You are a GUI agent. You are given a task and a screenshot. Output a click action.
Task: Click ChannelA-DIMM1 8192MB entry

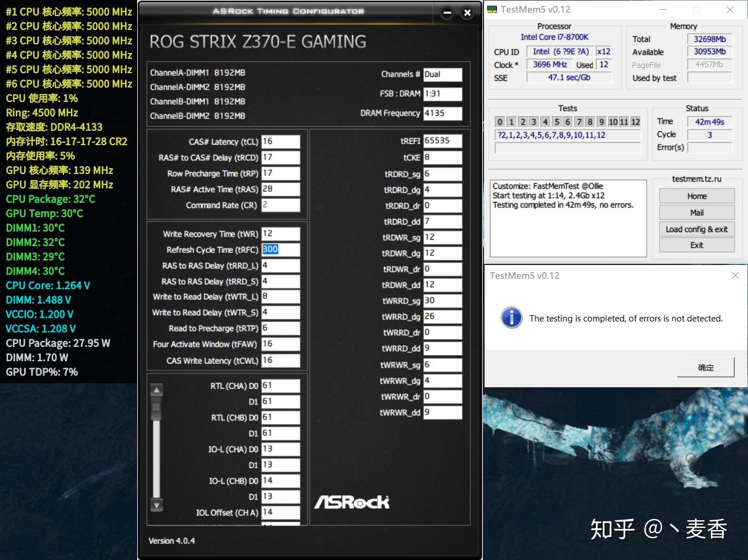pos(198,73)
